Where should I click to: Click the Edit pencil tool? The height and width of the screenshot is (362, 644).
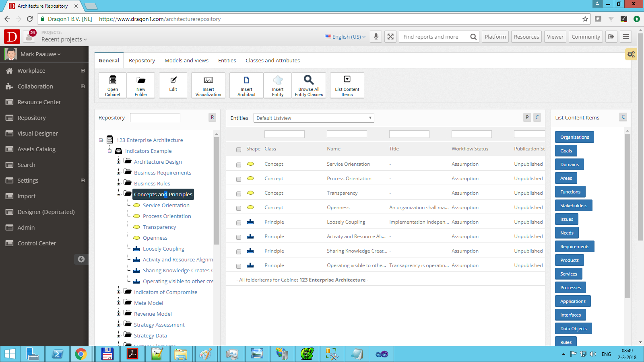(173, 85)
